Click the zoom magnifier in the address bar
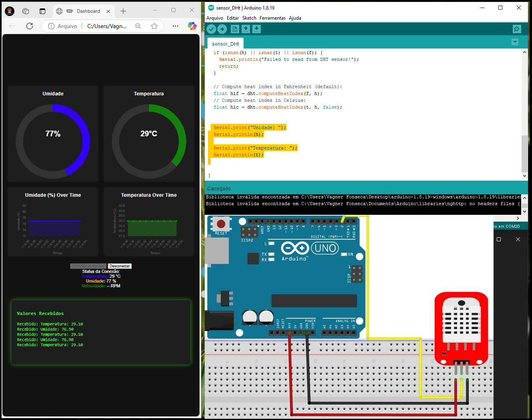Image resolution: width=532 pixels, height=420 pixels. coord(138,25)
